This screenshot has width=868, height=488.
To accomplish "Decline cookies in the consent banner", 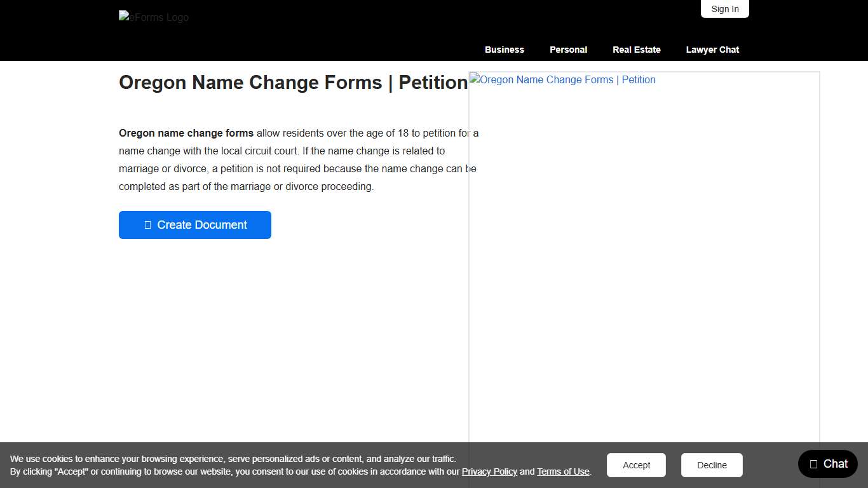I will (x=712, y=464).
